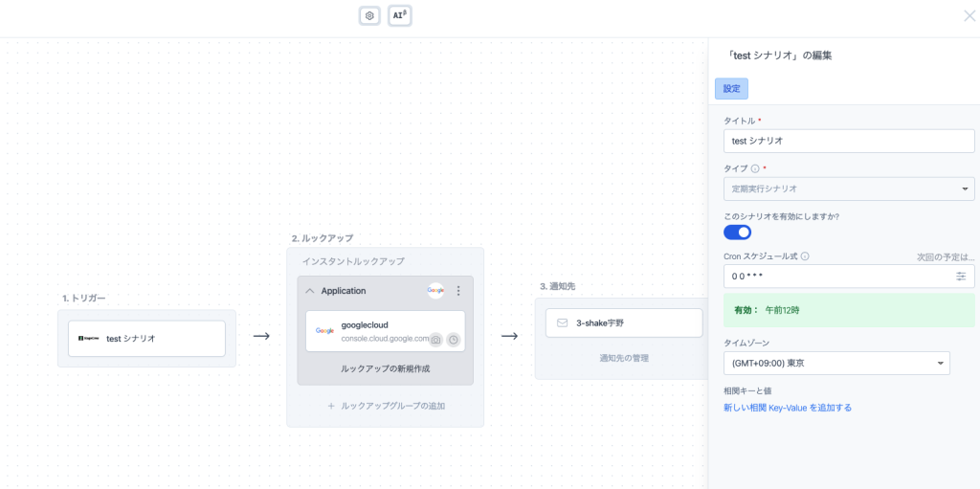Image resolution: width=980 pixels, height=489 pixels.
Task: Click ルックアップの新規作成 to create a lookup
Action: click(x=385, y=368)
